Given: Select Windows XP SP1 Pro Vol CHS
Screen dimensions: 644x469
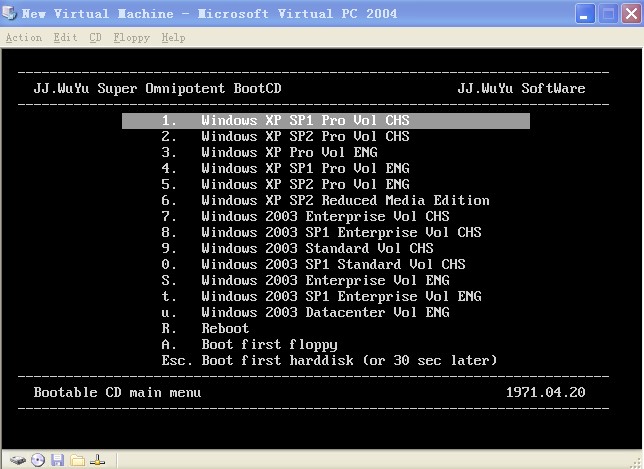Looking at the screenshot, I should pyautogui.click(x=326, y=121).
